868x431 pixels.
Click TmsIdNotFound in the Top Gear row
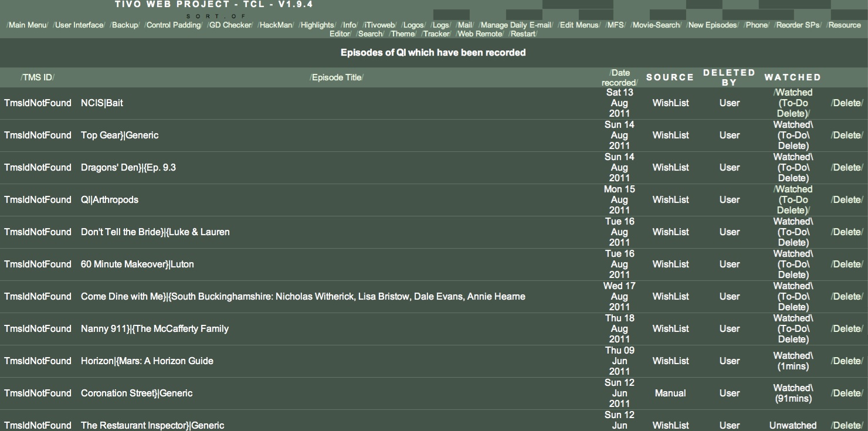click(38, 135)
